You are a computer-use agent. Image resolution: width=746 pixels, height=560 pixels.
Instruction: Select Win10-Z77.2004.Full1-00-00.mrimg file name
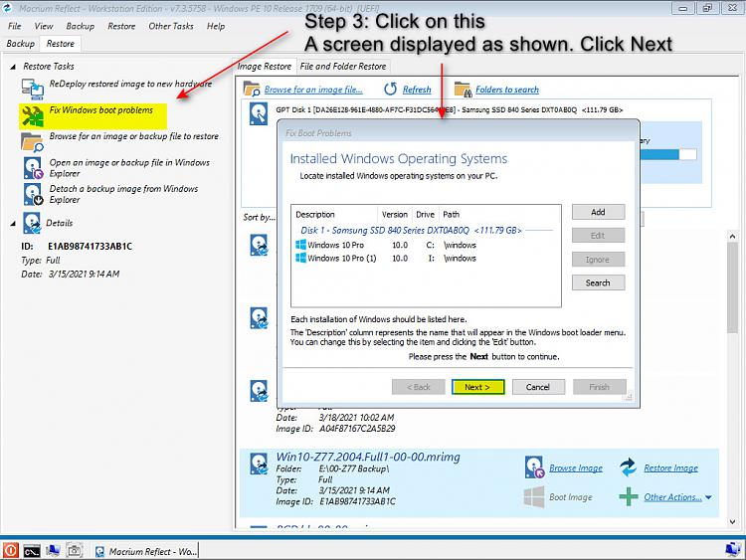[368, 457]
